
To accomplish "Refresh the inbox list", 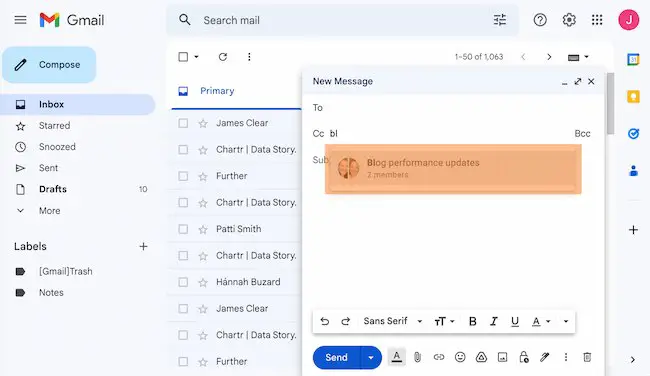I will pos(223,57).
